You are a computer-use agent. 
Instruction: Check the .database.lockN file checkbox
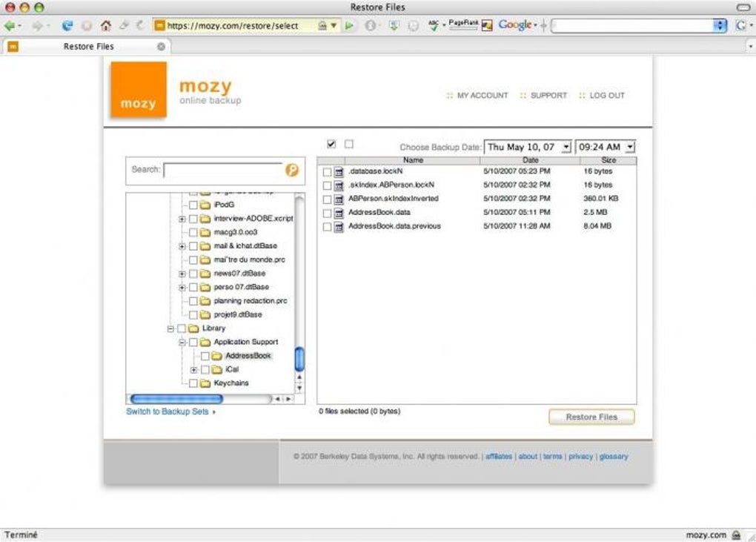pos(327,172)
